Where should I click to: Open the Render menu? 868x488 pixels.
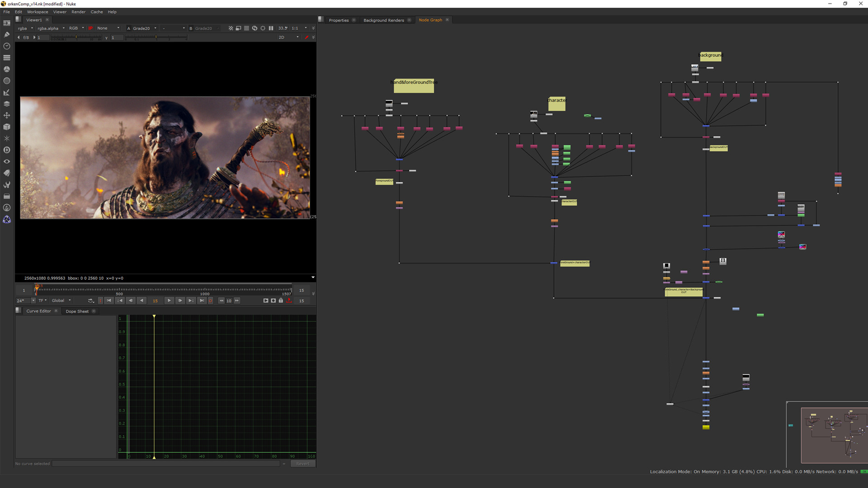[78, 12]
